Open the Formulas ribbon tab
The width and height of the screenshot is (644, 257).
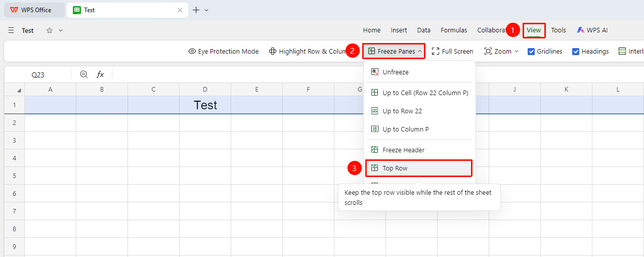[454, 30]
